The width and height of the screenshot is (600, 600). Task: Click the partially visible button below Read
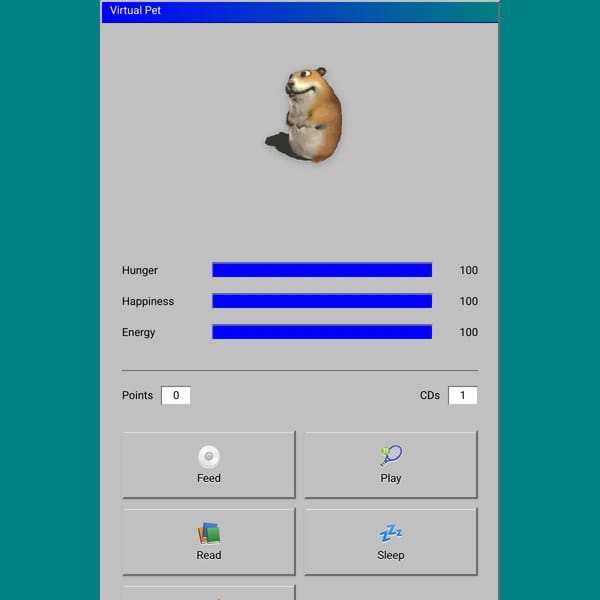[209, 593]
